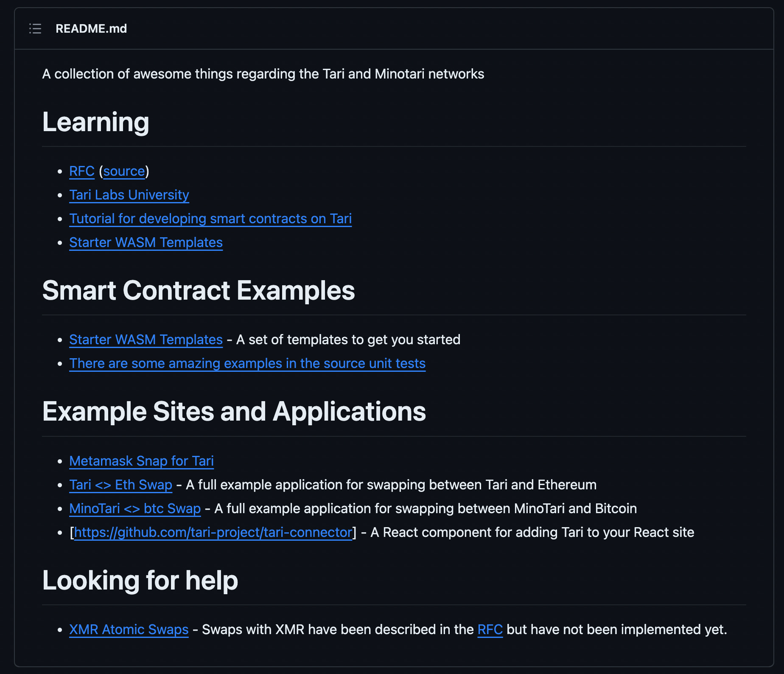Open the github.com/tari-project/tari-connector URL link
This screenshot has width=784, height=674.
pos(213,532)
